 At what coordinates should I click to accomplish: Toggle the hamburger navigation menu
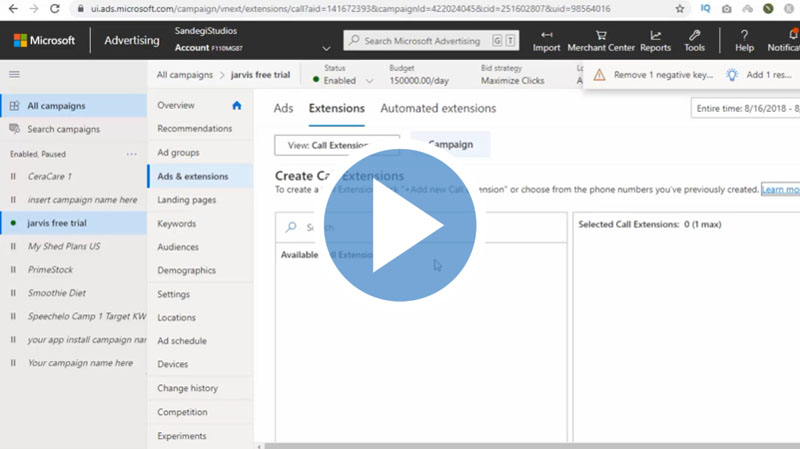14,74
